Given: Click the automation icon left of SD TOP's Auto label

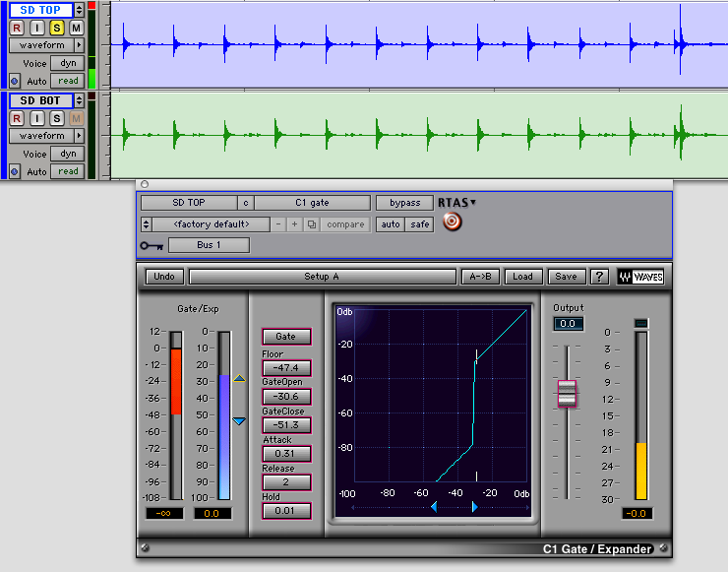Looking at the screenshot, I should pyautogui.click(x=15, y=81).
